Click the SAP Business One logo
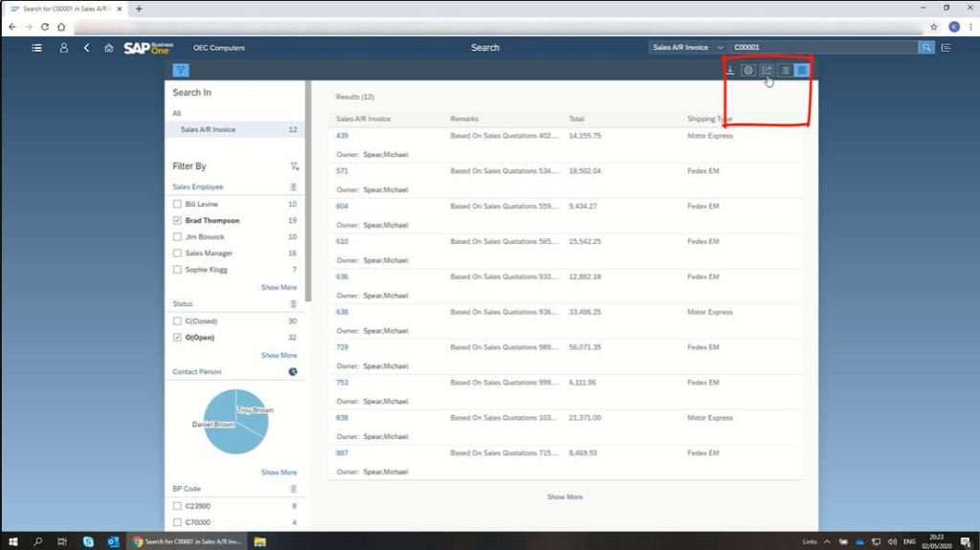Screen dimensions: 980x550 pyautogui.click(x=148, y=48)
